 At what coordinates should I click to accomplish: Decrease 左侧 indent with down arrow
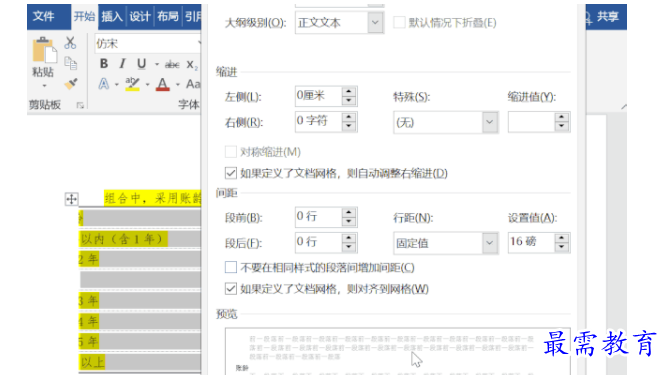349,101
